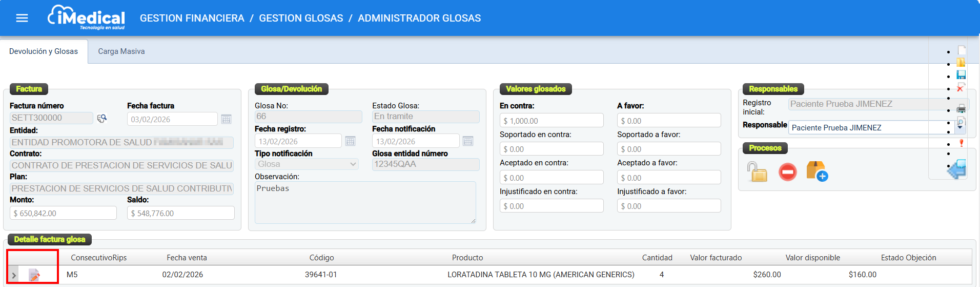Click the invoice search icon beside SETT300000
This screenshot has width=980, height=287.
pos(102,118)
